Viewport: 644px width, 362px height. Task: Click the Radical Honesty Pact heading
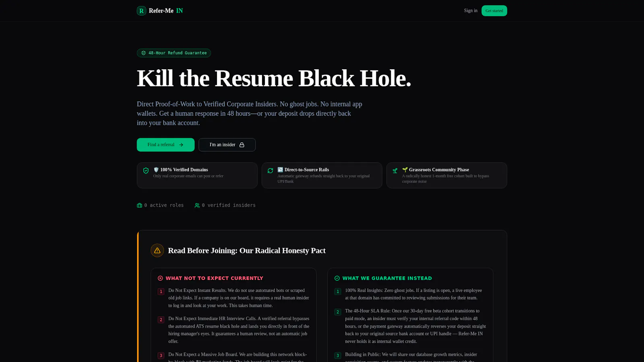click(247, 251)
